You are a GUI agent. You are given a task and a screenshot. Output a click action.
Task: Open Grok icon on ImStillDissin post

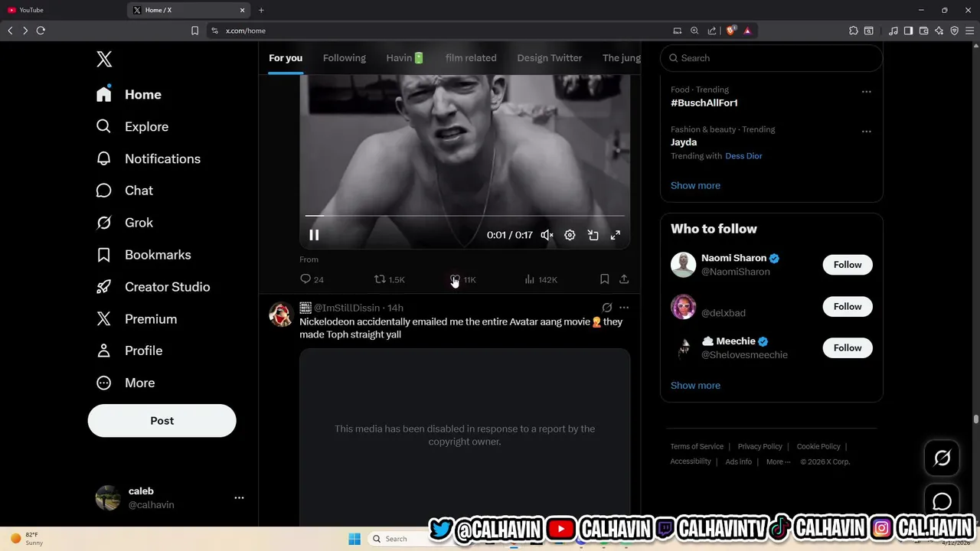coord(607,308)
